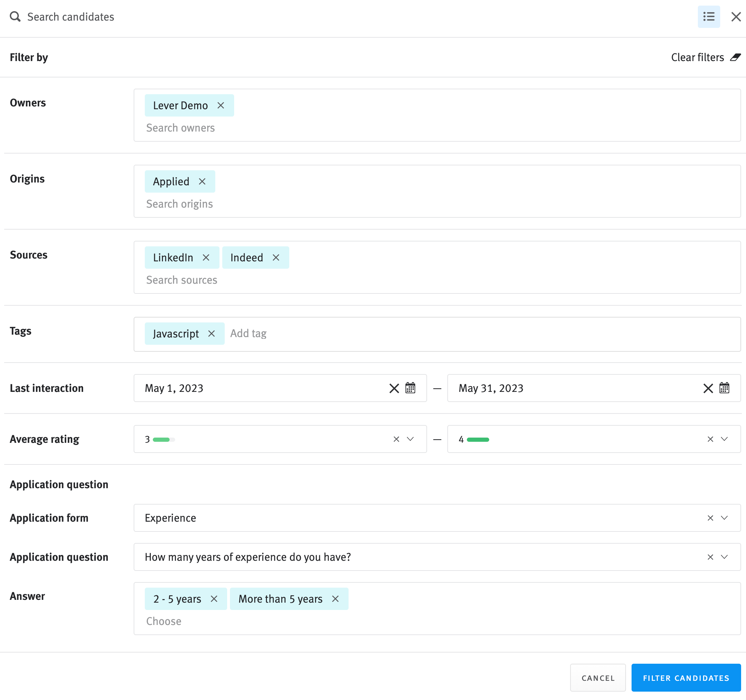Clear the May 31, 2023 date with the X icon
Viewport: 746px width, 700px height.
708,388
